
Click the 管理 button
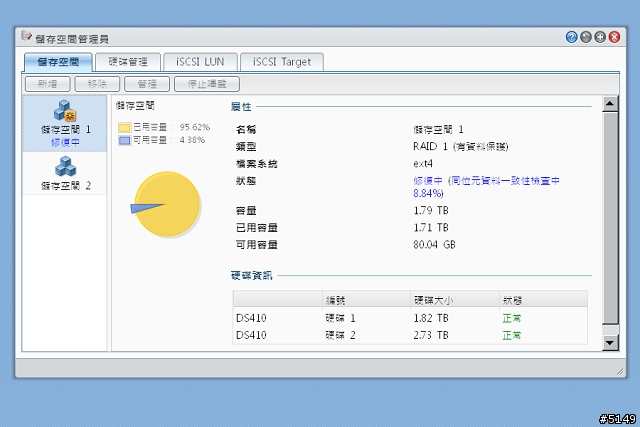tap(147, 84)
